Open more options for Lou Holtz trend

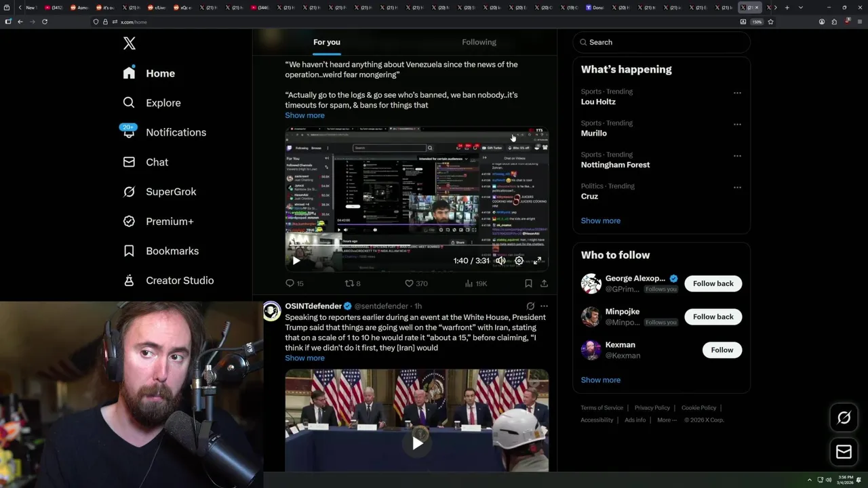pyautogui.click(x=737, y=93)
